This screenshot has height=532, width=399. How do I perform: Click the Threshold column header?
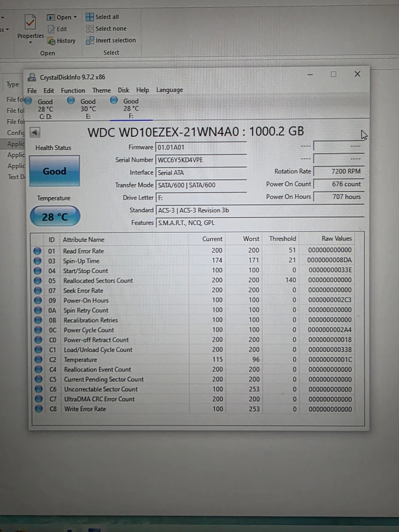click(x=281, y=238)
